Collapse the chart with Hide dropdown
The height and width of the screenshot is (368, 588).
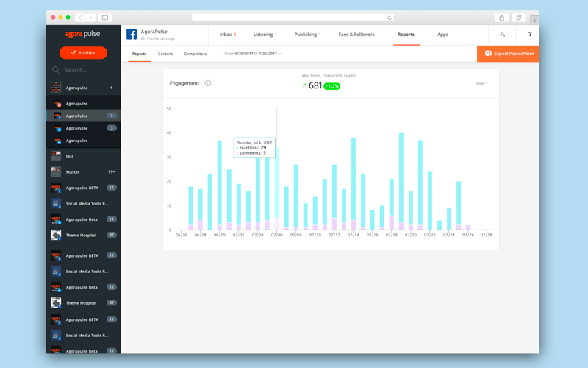click(482, 83)
